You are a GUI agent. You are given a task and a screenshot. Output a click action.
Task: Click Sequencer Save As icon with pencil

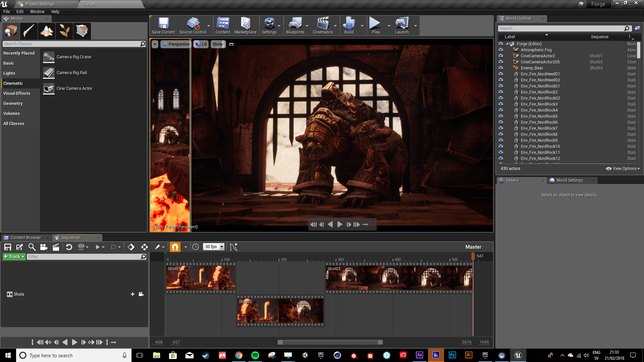click(20, 247)
